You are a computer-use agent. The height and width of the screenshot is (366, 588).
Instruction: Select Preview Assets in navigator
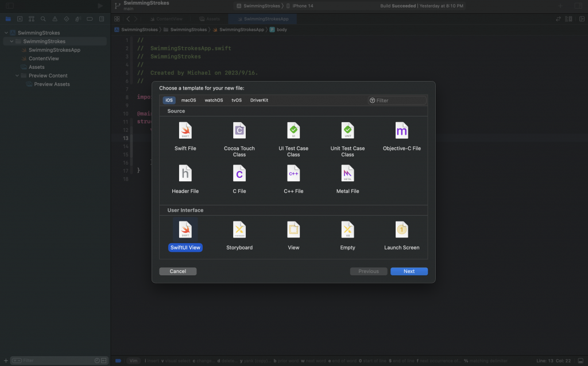(x=52, y=84)
